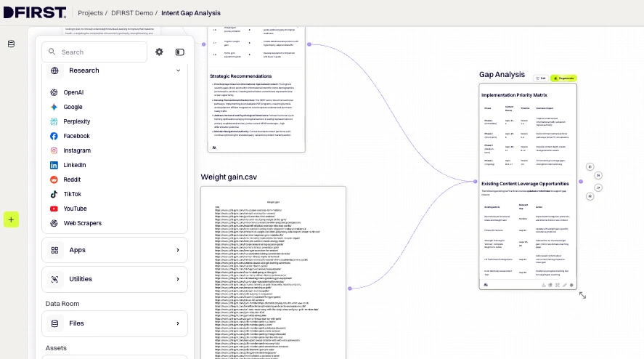This screenshot has width=644, height=359.
Task: Select the YouTube icon
Action: [x=54, y=209]
